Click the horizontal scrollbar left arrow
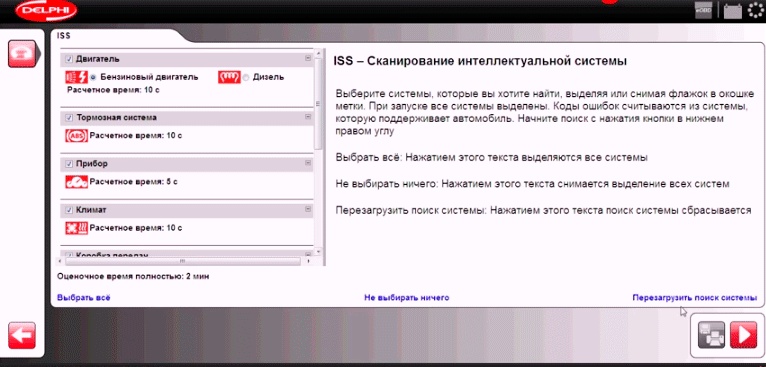 [61, 261]
